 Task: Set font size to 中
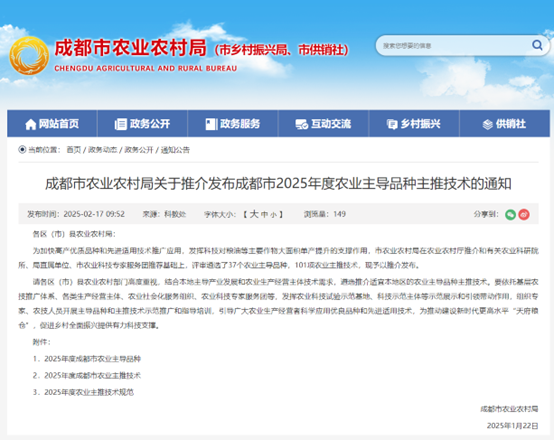264,215
